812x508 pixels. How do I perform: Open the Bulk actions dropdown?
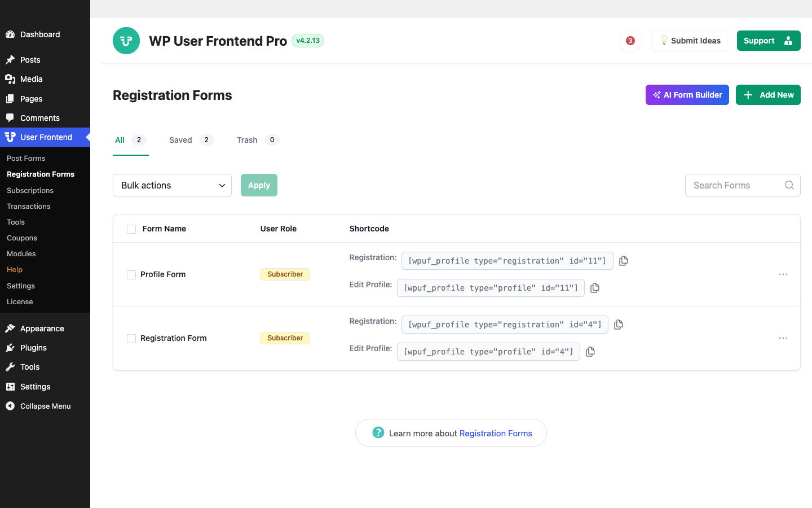(x=172, y=185)
